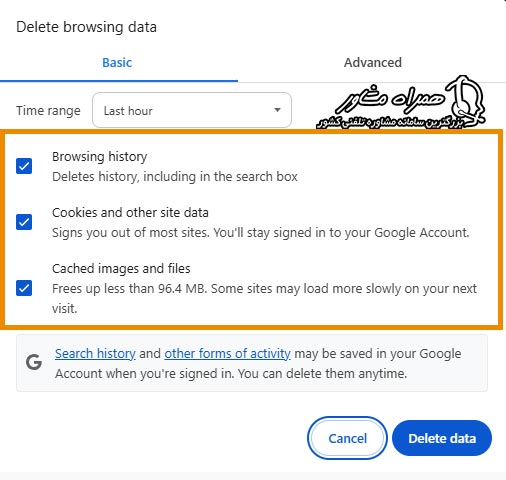
Task: Cancel the delete browsing data dialog
Action: click(347, 438)
